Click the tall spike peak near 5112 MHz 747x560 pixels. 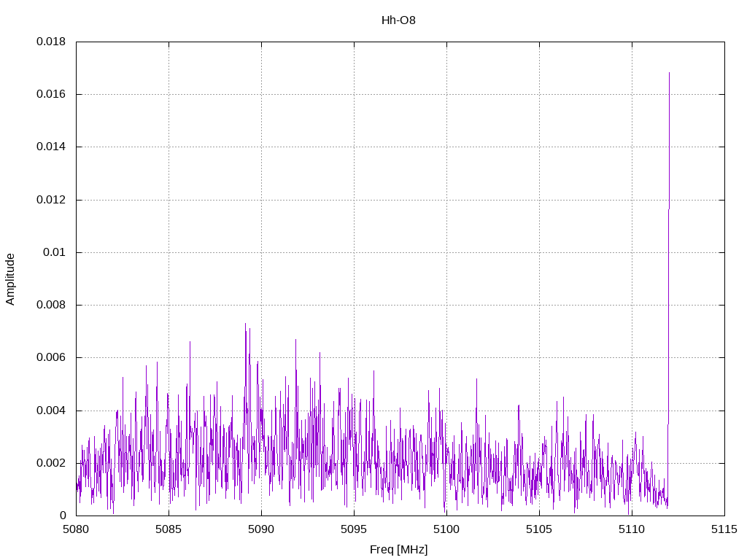[x=670, y=74]
